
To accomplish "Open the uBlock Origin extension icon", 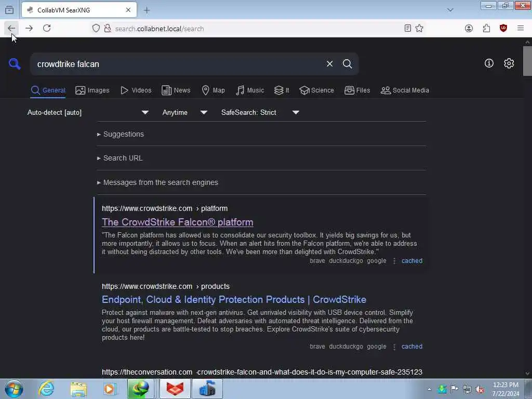I will click(x=503, y=29).
